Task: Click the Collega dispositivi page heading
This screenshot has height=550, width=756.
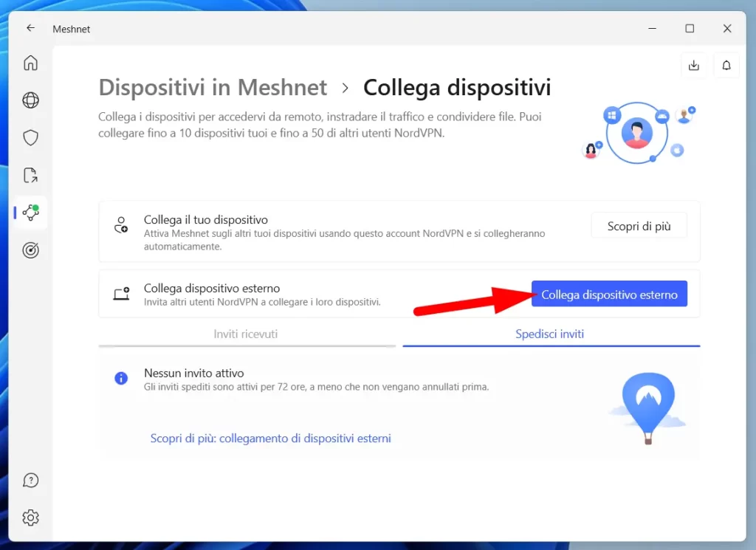Action: pos(457,87)
